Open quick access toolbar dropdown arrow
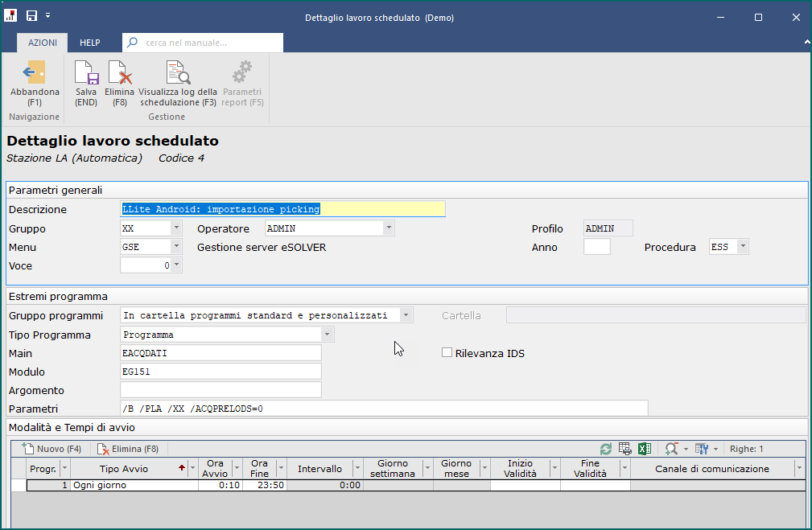The width and height of the screenshot is (812, 530). pyautogui.click(x=47, y=15)
